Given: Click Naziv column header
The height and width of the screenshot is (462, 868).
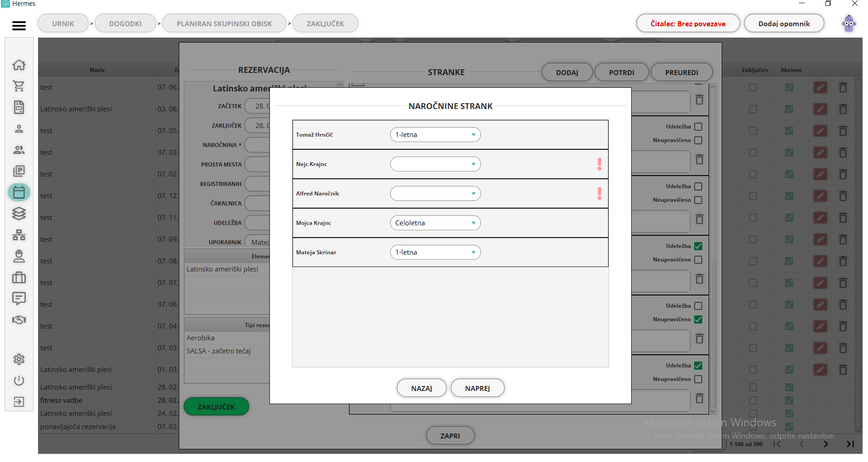Looking at the screenshot, I should tap(97, 70).
